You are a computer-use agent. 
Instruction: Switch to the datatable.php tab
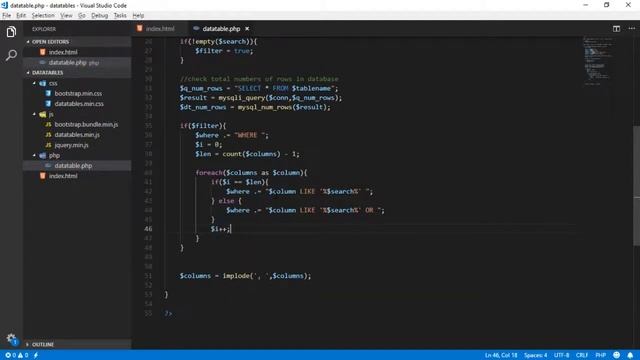[x=221, y=29]
